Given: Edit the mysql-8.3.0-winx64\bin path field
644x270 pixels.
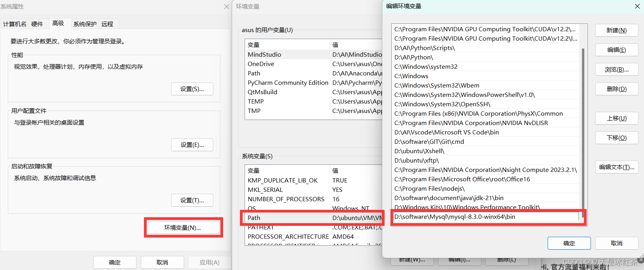Looking at the screenshot, I should point(486,216).
